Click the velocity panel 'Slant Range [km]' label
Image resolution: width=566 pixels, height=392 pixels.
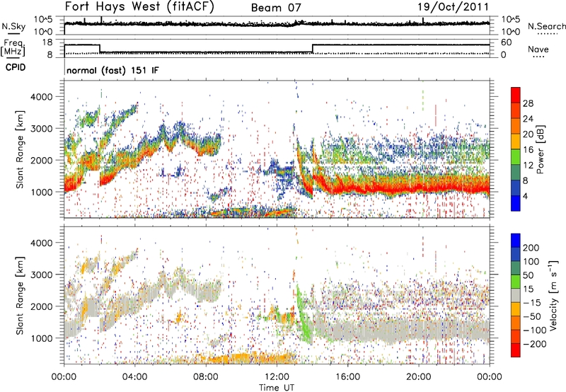(x=20, y=295)
